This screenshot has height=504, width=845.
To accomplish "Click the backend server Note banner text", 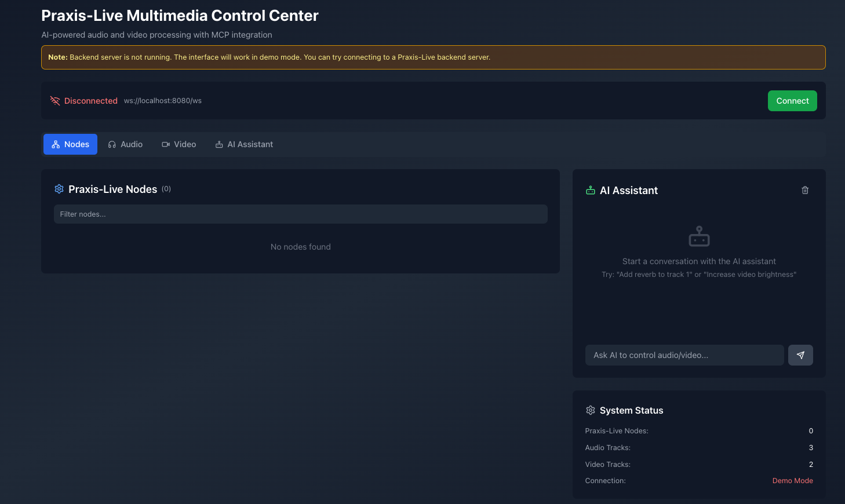I will tap(269, 57).
